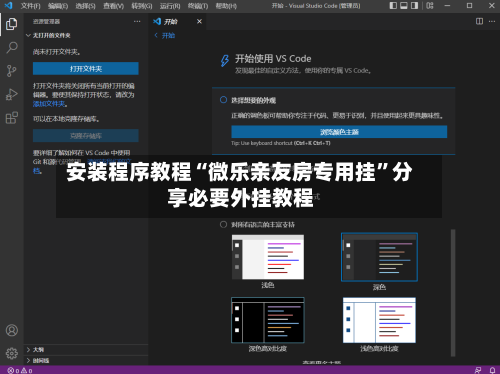Follow the 添加文件夹 link

50,104
